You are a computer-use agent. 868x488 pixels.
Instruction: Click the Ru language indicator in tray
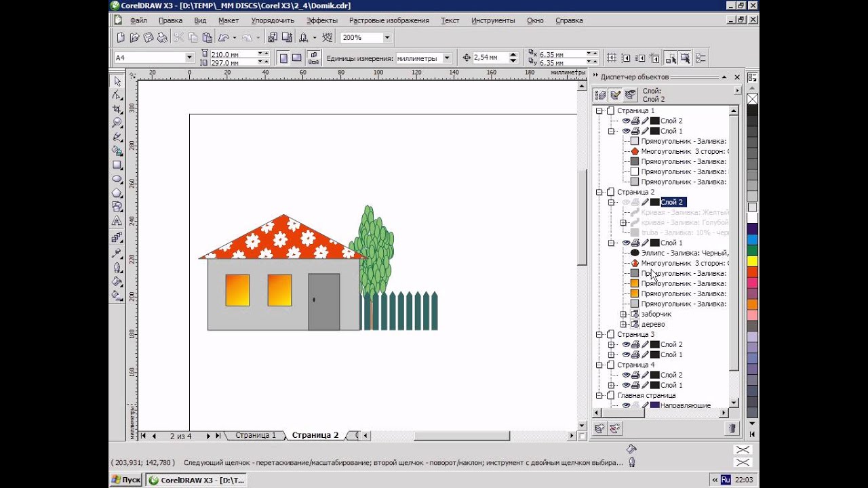point(726,480)
